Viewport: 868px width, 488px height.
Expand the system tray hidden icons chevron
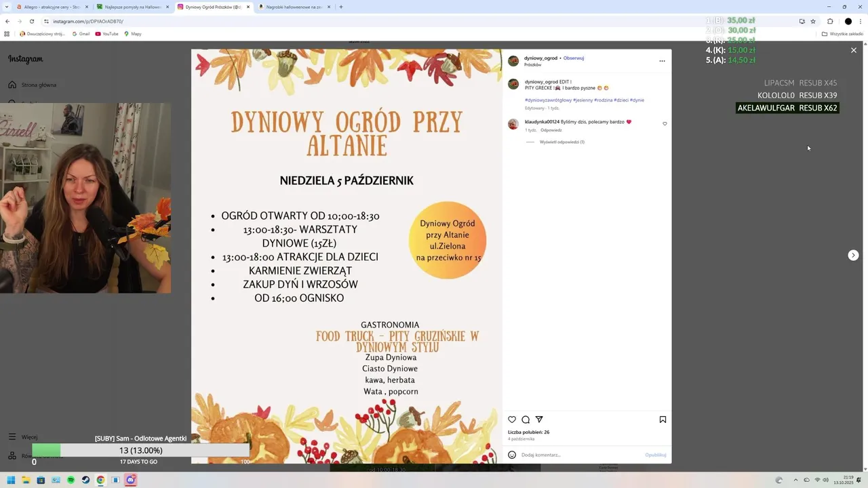click(795, 480)
